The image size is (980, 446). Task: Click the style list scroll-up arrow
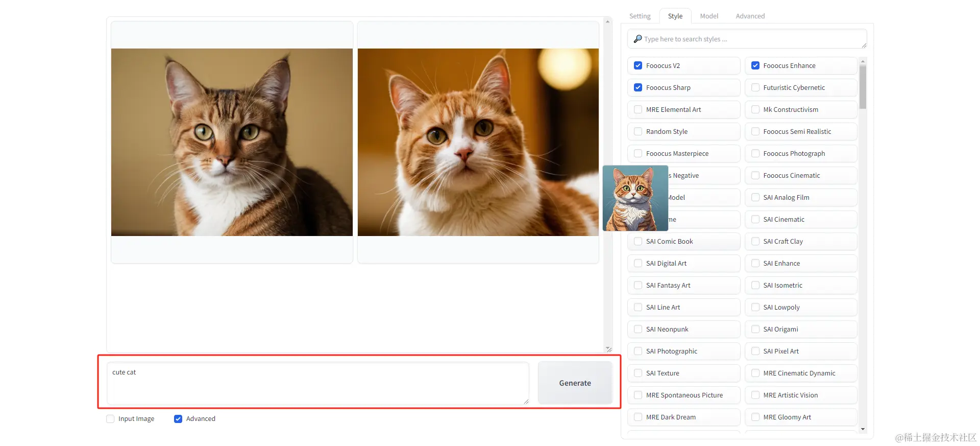pos(863,61)
